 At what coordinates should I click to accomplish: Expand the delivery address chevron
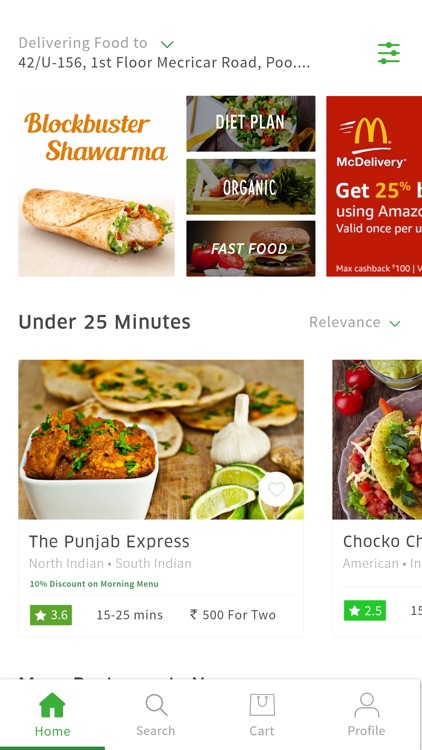click(x=167, y=44)
